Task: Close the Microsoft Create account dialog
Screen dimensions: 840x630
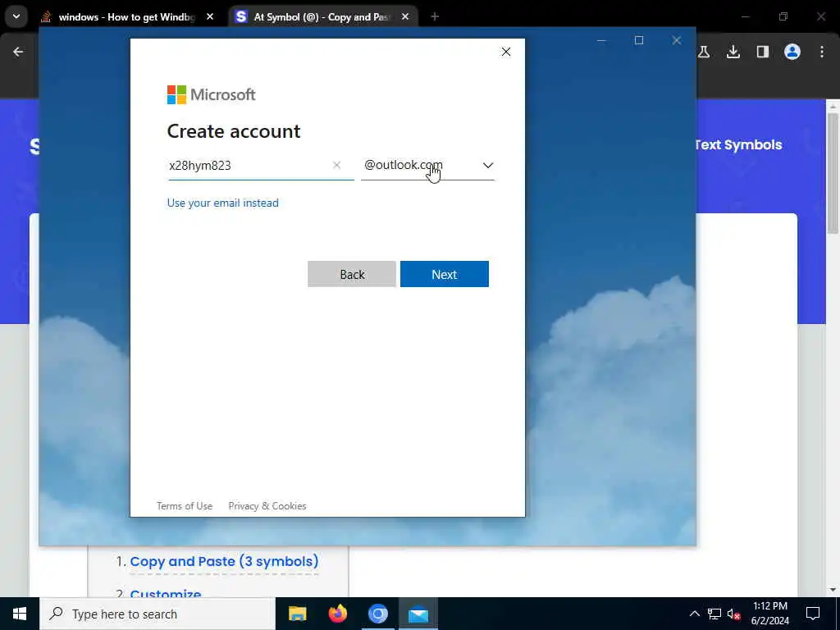Action: pos(505,52)
